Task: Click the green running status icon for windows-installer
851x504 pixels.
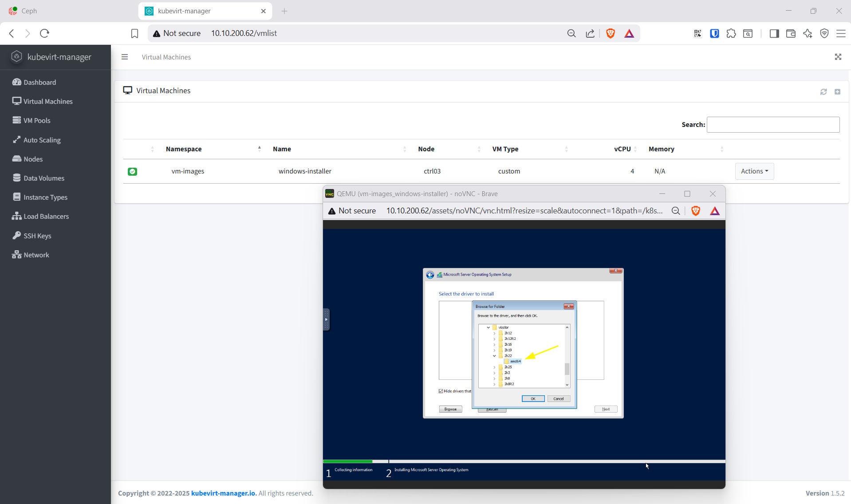Action: [132, 171]
